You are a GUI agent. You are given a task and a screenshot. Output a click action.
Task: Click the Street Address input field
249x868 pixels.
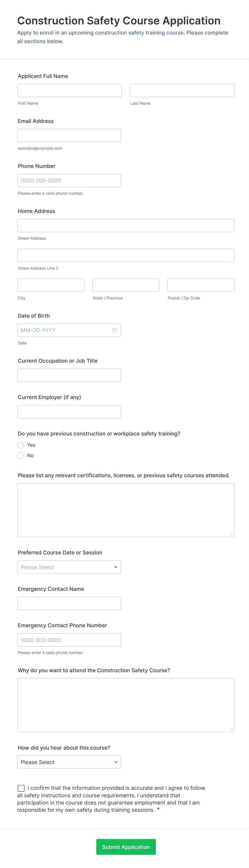tap(125, 225)
